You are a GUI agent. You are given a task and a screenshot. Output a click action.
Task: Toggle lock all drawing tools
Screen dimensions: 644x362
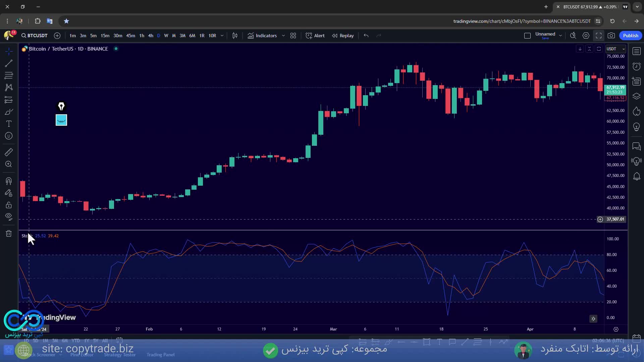(9, 205)
